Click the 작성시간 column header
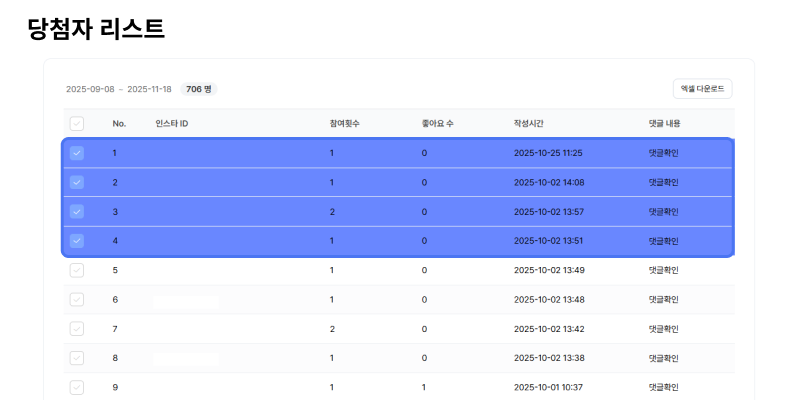This screenshot has width=800, height=400. [528, 124]
